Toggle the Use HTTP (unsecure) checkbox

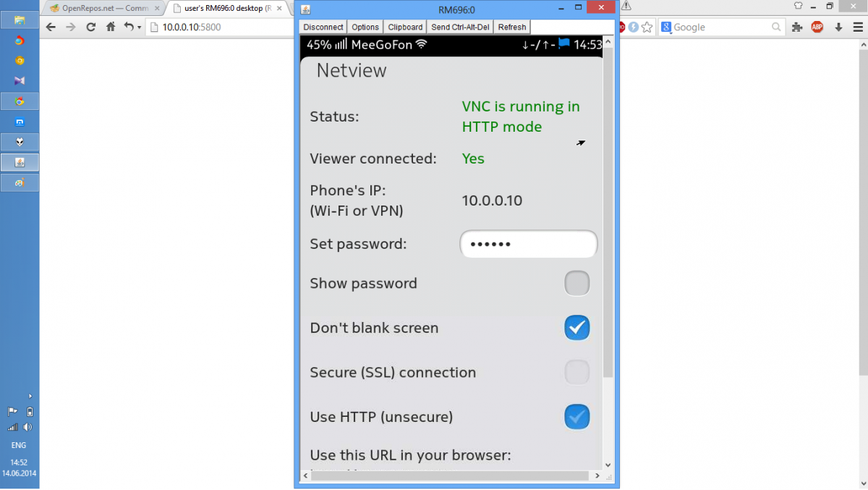coord(576,417)
